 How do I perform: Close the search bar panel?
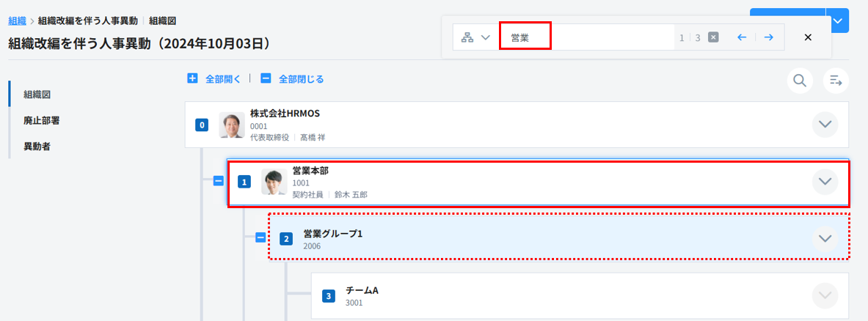[x=808, y=37]
